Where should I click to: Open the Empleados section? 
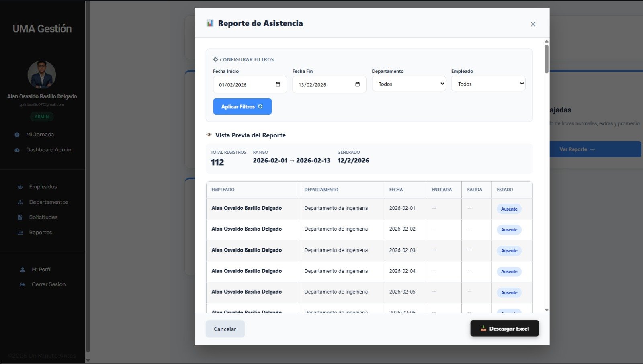[43, 187]
